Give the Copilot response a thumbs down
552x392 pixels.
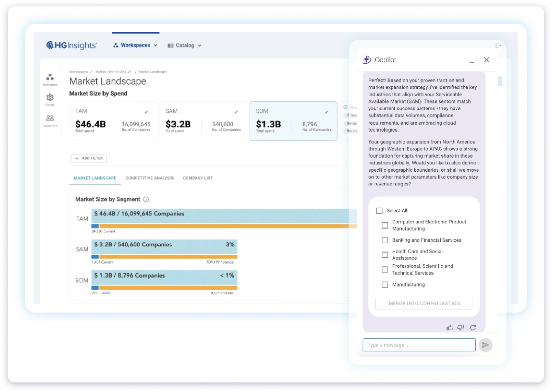[x=460, y=327]
